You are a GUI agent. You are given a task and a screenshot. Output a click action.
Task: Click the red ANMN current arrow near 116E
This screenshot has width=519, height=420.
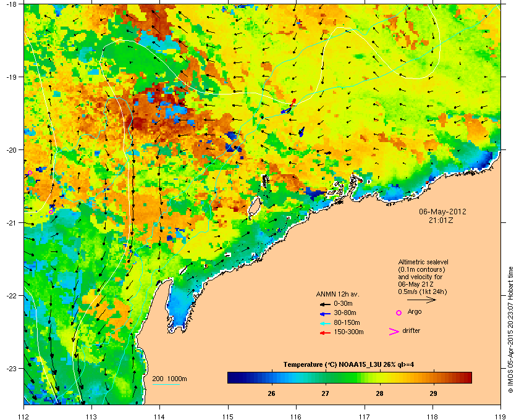pos(293,102)
